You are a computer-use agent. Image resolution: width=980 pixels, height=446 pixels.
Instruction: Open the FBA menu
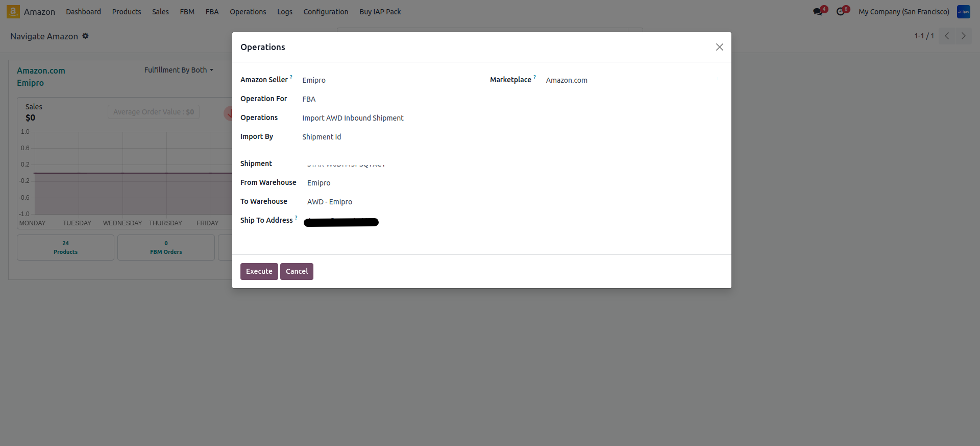(212, 12)
